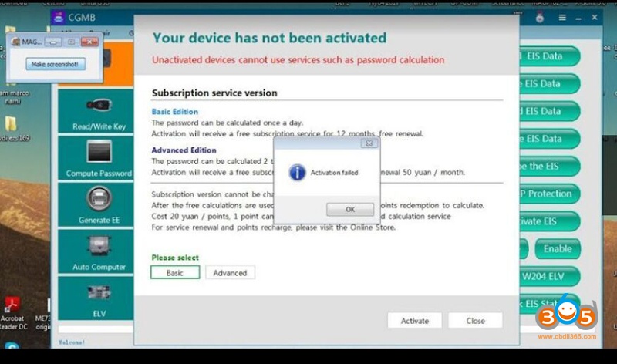Viewport: 617px width, 364px height.
Task: Click the W204 ELV button
Action: tap(549, 276)
